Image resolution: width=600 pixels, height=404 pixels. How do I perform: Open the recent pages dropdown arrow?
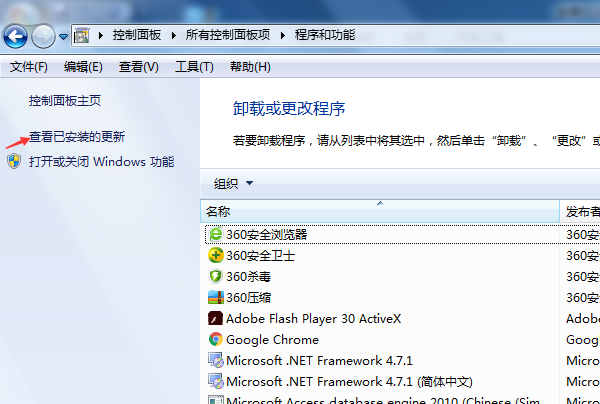tap(63, 36)
